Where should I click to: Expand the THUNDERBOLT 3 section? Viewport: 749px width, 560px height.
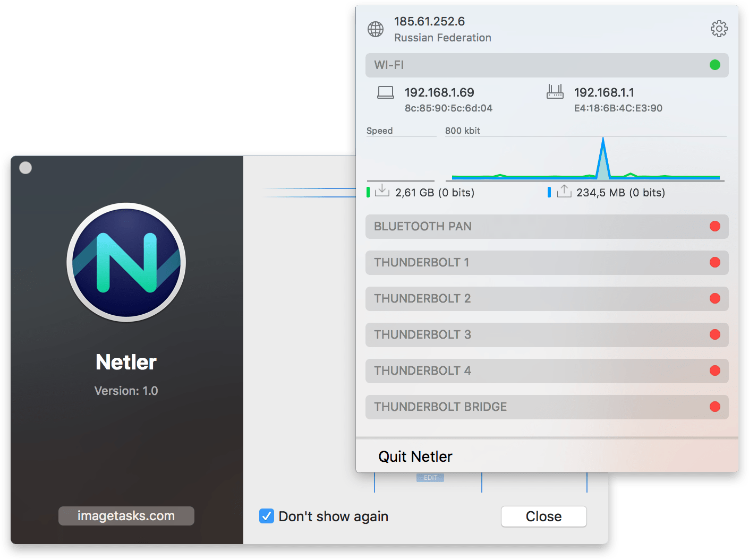pos(547,335)
